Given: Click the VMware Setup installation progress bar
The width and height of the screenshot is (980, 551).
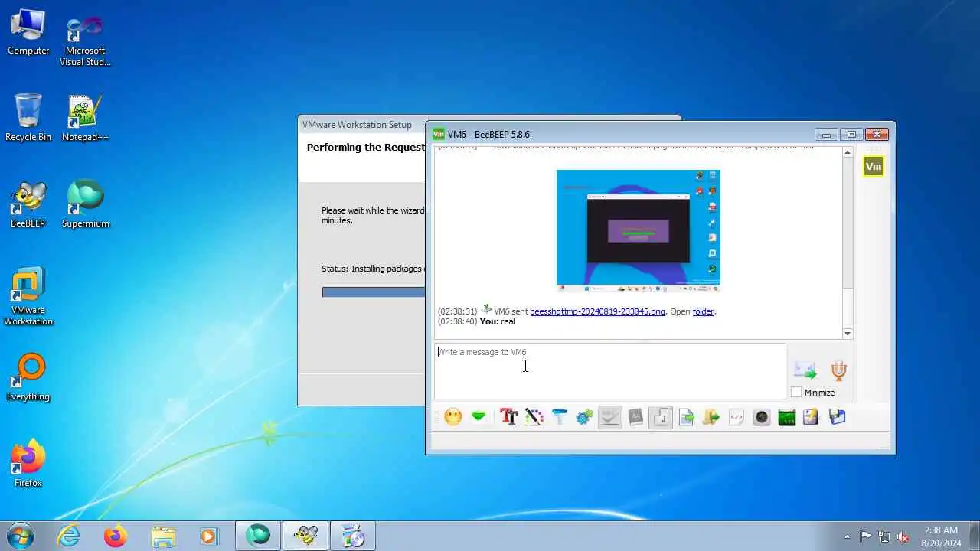Looking at the screenshot, I should tap(374, 292).
